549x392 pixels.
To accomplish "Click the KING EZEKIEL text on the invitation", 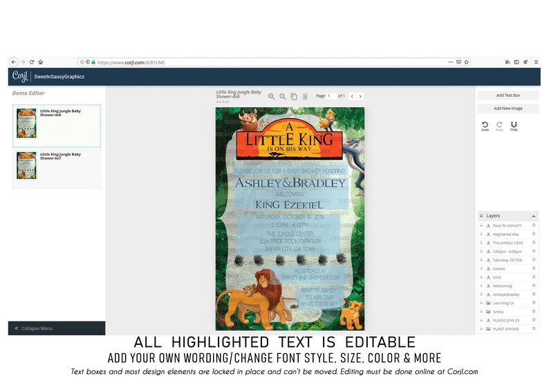I will click(x=289, y=205).
